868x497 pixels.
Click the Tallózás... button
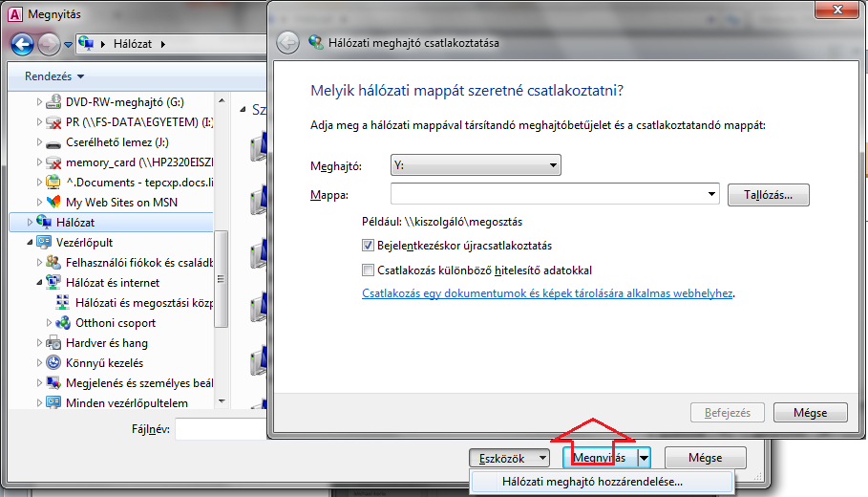769,195
